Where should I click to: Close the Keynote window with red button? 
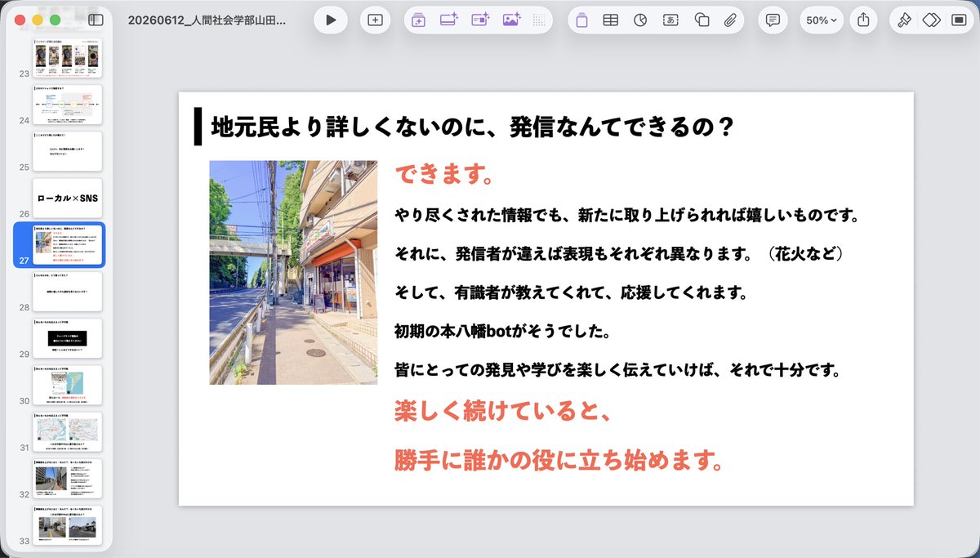(20, 20)
